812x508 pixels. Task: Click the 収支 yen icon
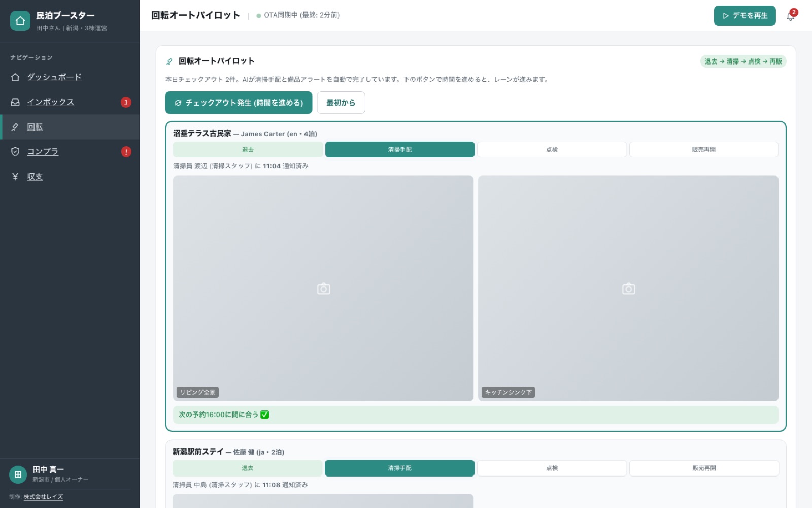[15, 177]
